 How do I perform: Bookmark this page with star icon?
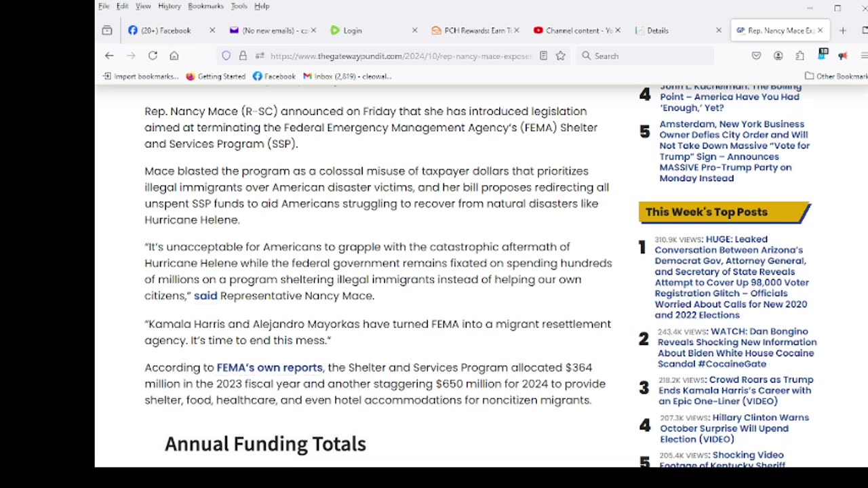pyautogui.click(x=560, y=56)
